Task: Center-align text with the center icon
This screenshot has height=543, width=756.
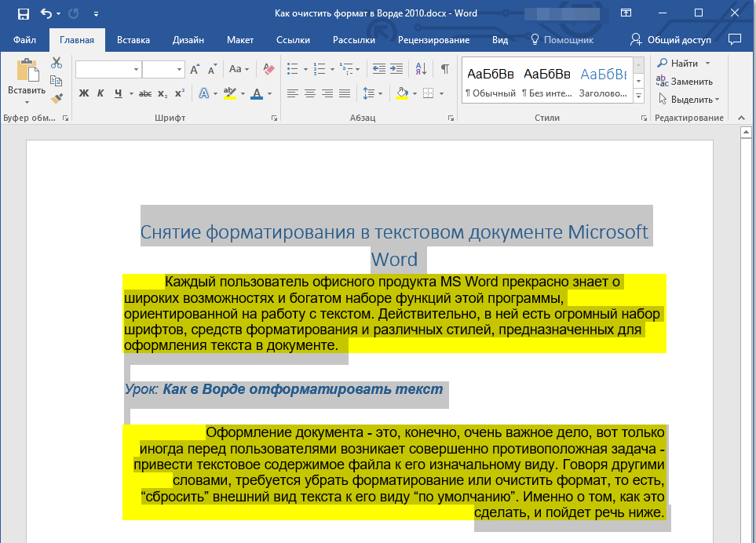Action: pyautogui.click(x=310, y=94)
